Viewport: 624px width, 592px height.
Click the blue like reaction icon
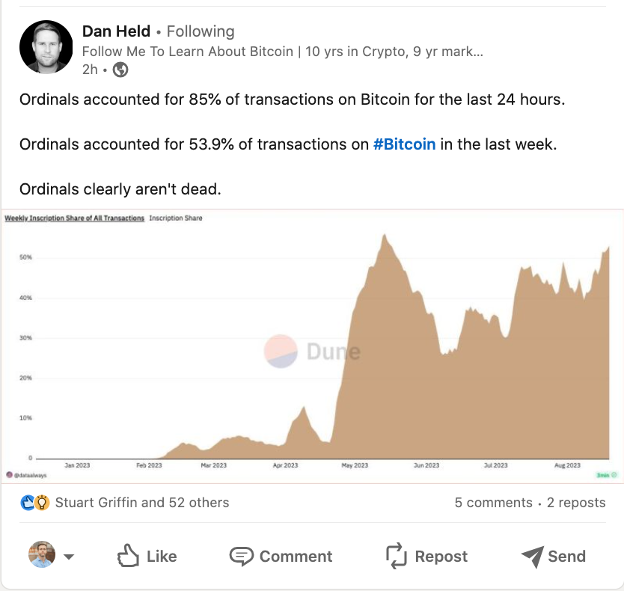[28, 502]
